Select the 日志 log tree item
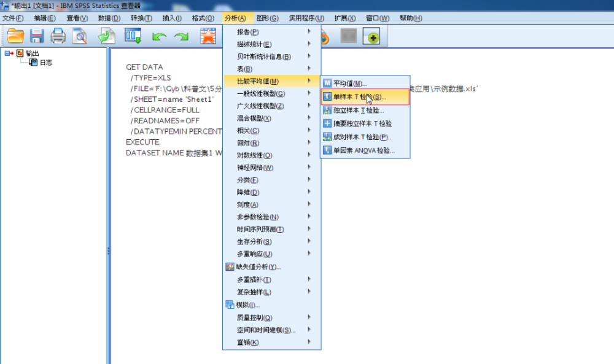 [x=45, y=62]
